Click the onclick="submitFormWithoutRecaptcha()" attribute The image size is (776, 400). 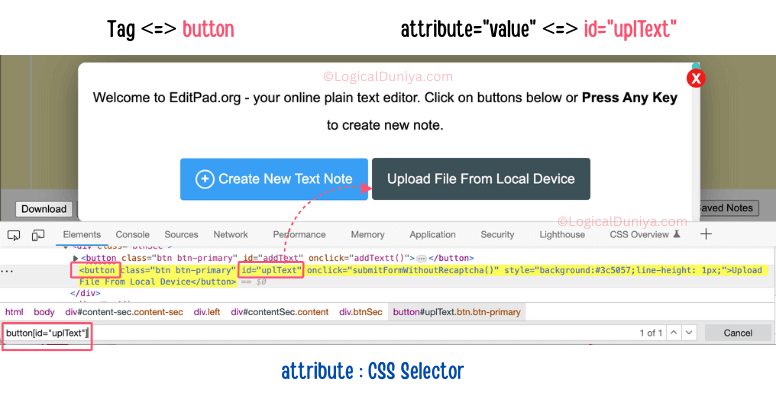[x=403, y=270]
